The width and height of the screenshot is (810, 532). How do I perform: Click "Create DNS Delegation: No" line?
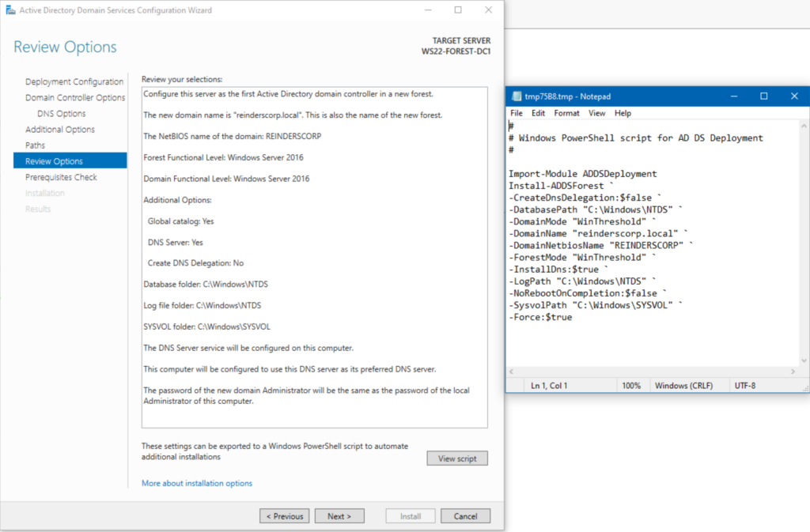(196, 263)
